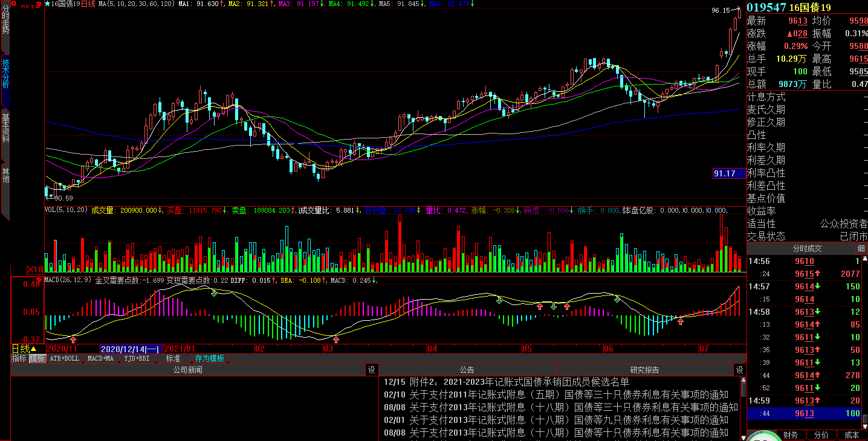Image resolution: width=868 pixels, height=441 pixels.
Task: Click the star favorite icon beside 16国债19
Action: 48,4
